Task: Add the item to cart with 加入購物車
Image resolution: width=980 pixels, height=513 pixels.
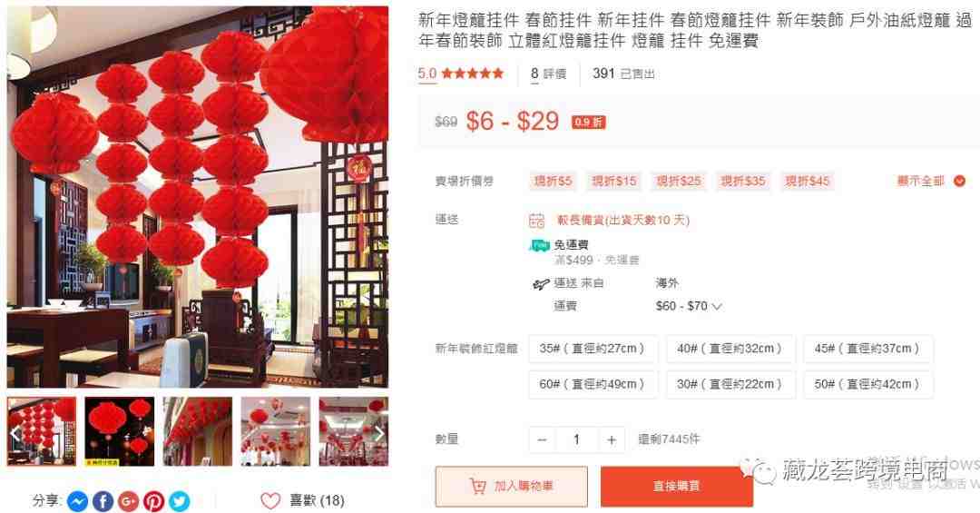Action: 511,486
